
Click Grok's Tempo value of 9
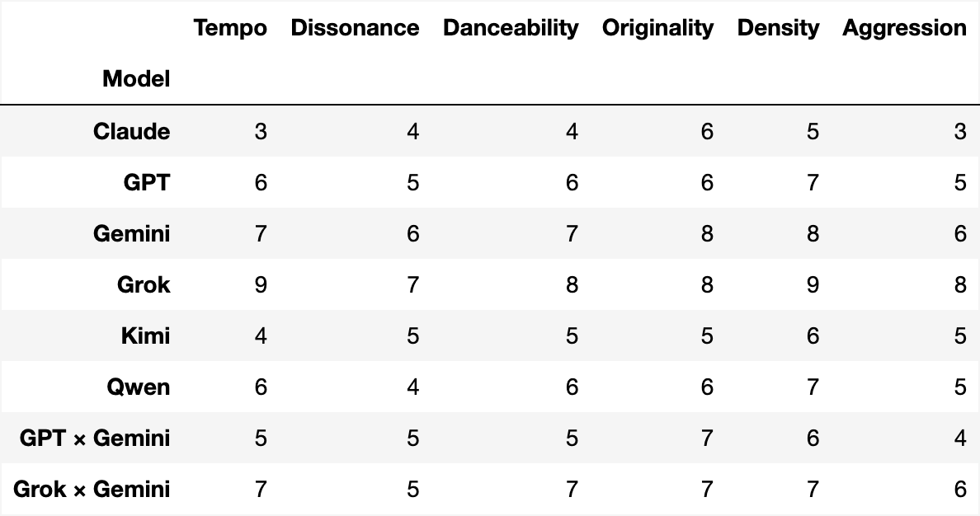point(261,284)
